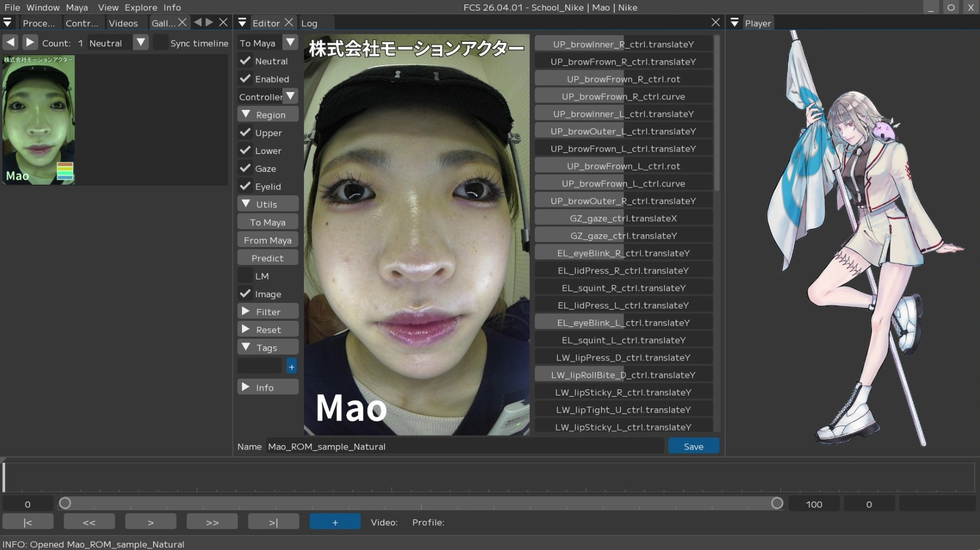Click the Save button

693,446
